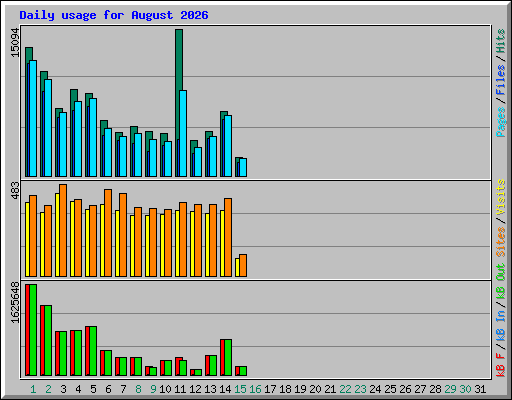Click day 4 on the x-axis
Image resolution: width=512 pixels, height=400 pixels.
tap(78, 389)
